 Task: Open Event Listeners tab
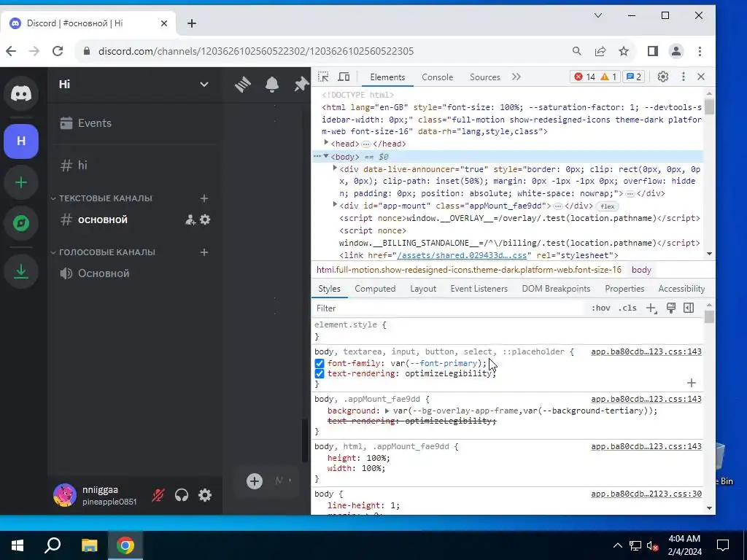479,289
